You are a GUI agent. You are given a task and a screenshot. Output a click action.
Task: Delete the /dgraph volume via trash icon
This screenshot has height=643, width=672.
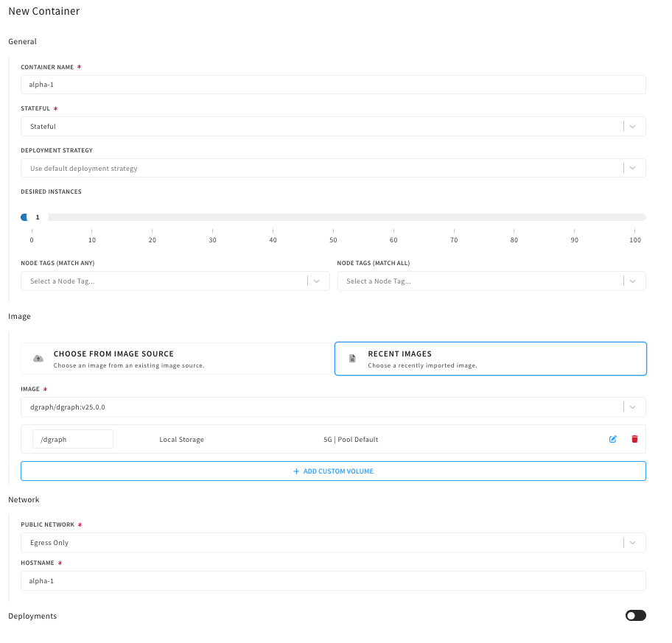coord(634,438)
